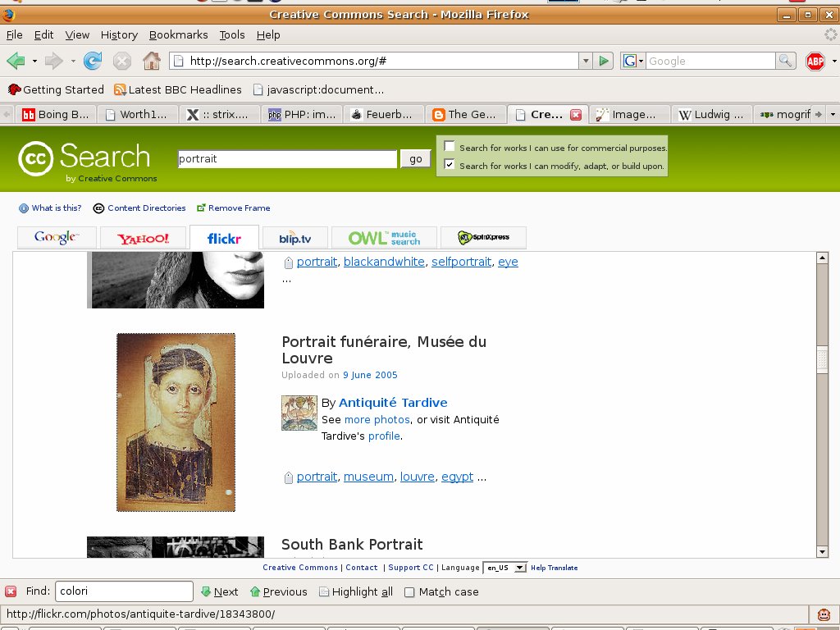The image size is (840, 630).
Task: Open the javascript:document bookmarklet
Action: point(319,89)
